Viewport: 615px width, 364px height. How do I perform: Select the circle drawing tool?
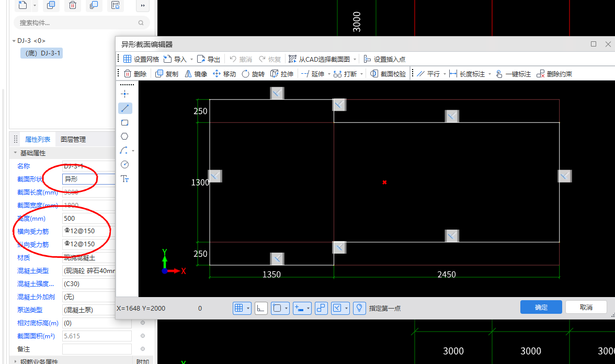[124, 165]
